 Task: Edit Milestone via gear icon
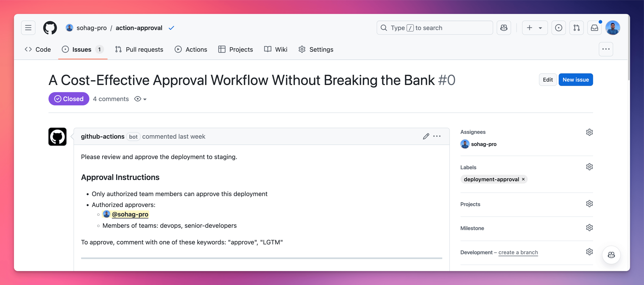point(589,228)
